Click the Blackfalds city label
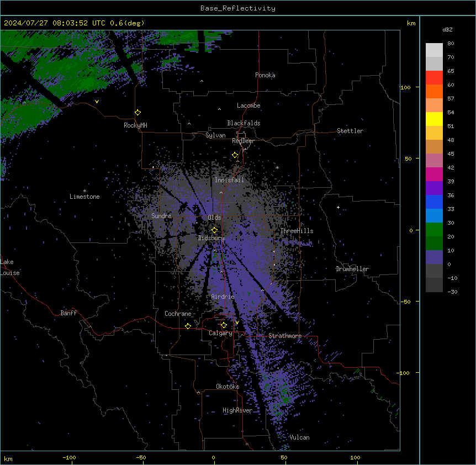The height and width of the screenshot is (465, 476). point(244,123)
